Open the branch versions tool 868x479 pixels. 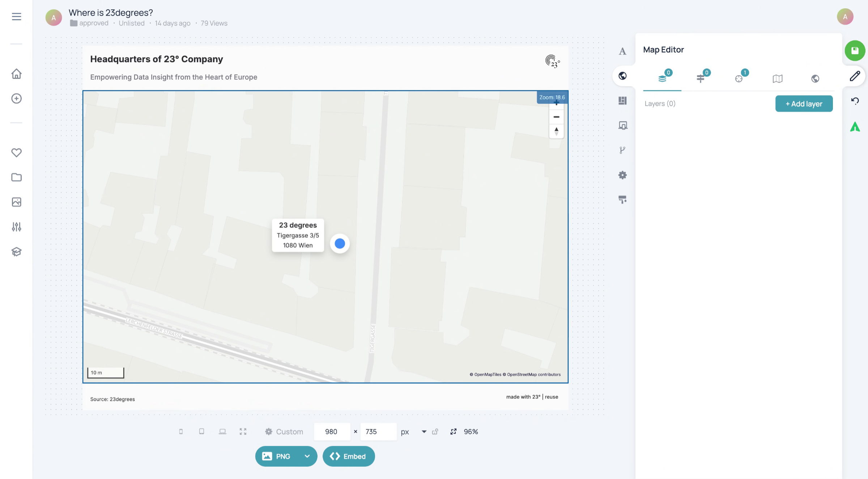pyautogui.click(x=622, y=150)
